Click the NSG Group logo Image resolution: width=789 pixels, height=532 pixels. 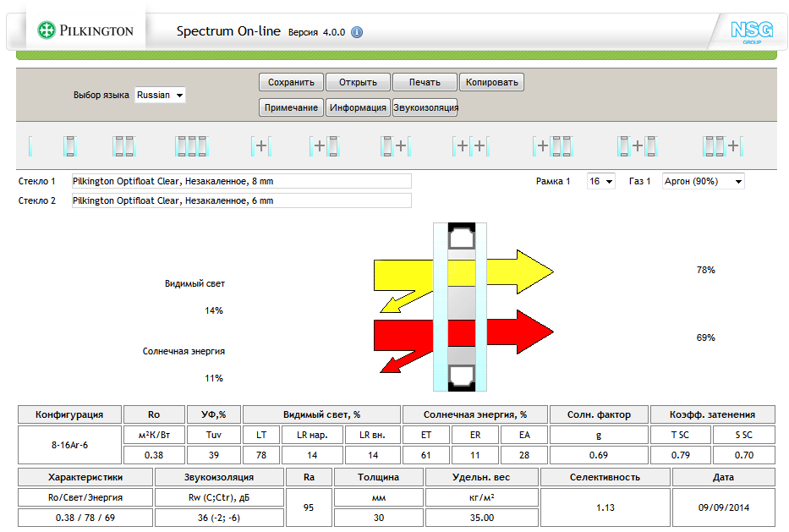752,31
